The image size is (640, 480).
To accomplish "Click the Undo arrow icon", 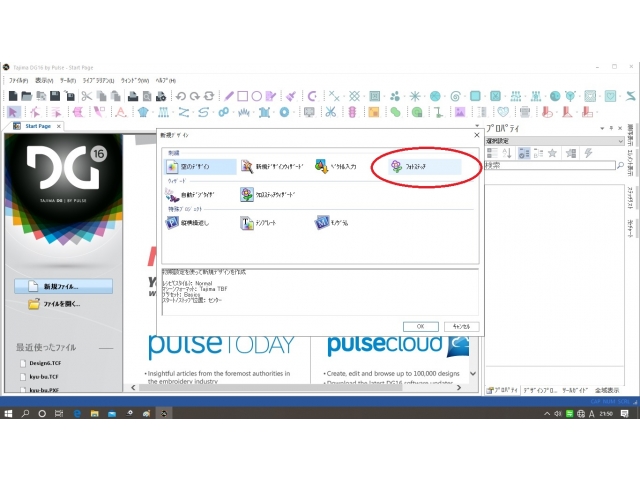I will point(181,96).
